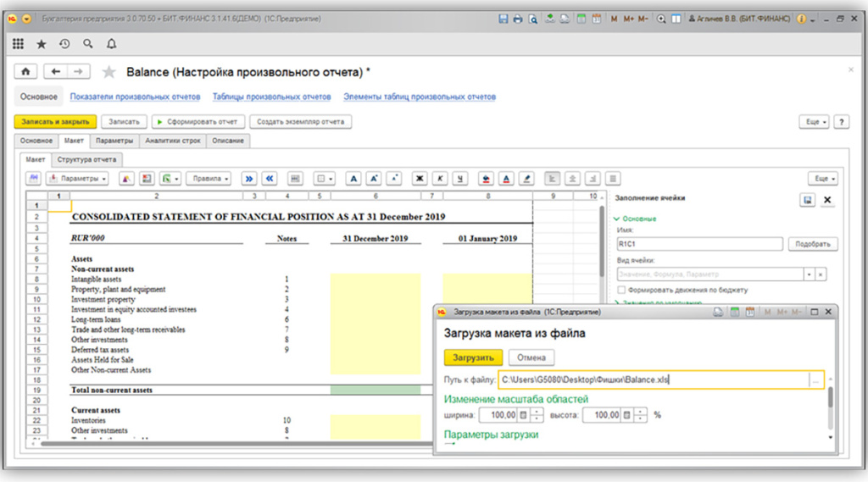Switch to the 'Аналитики строк' tab
Viewport: 868px width, 482px height.
coord(172,141)
